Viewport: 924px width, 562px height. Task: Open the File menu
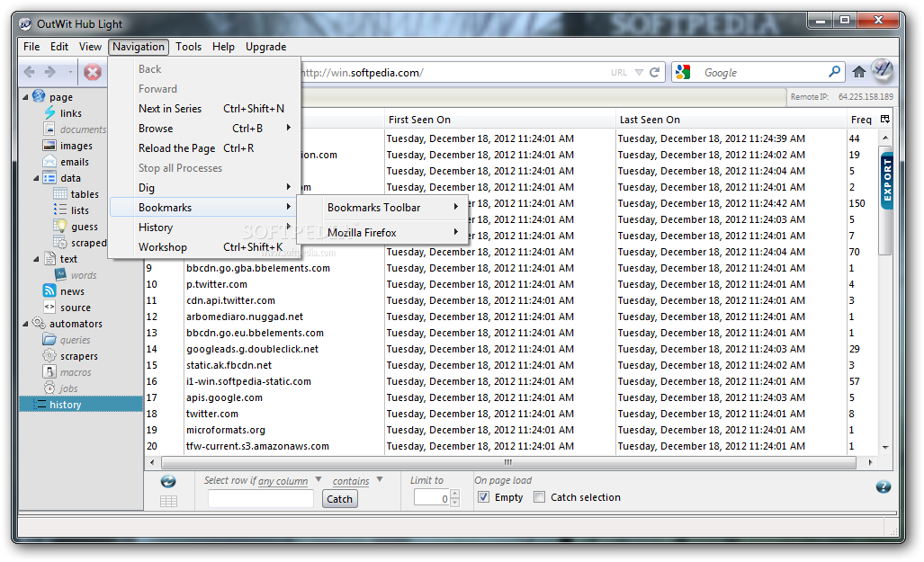[x=31, y=47]
